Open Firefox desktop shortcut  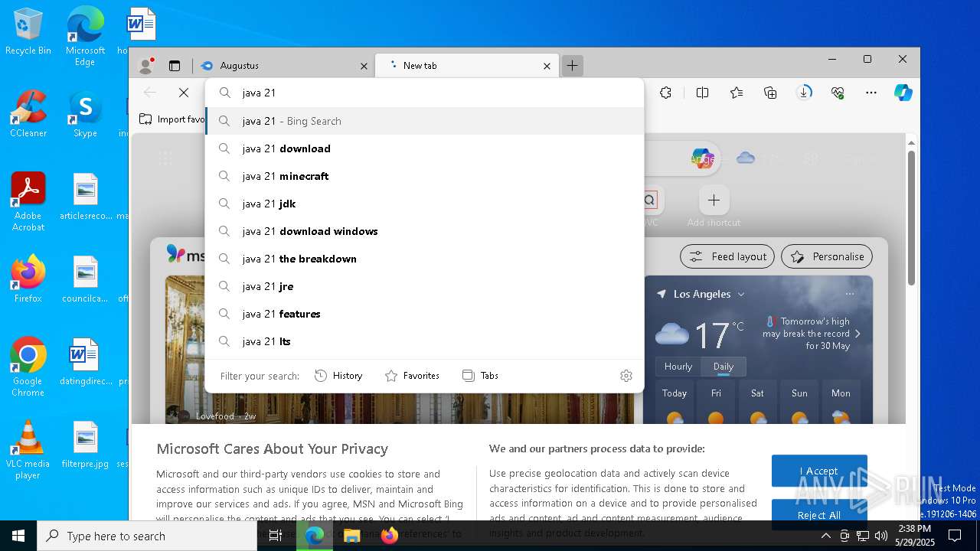pos(28,279)
